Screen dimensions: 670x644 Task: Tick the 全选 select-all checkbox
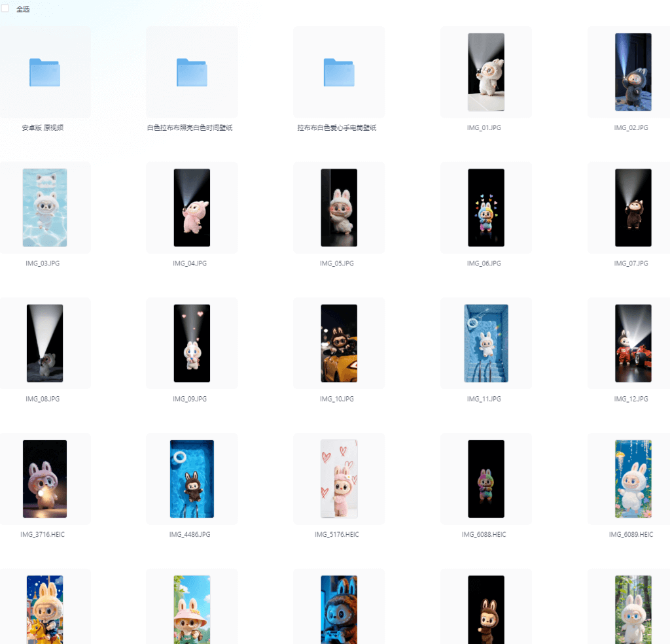[5, 8]
